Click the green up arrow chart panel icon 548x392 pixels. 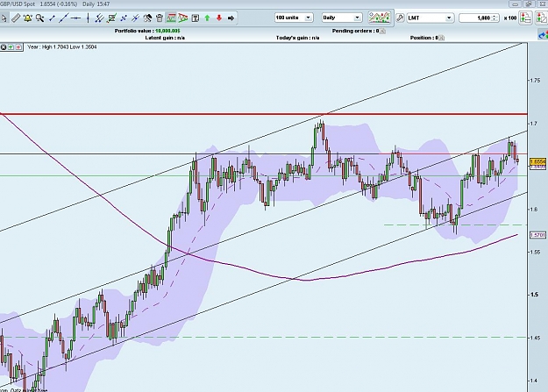pyautogui.click(x=11, y=46)
